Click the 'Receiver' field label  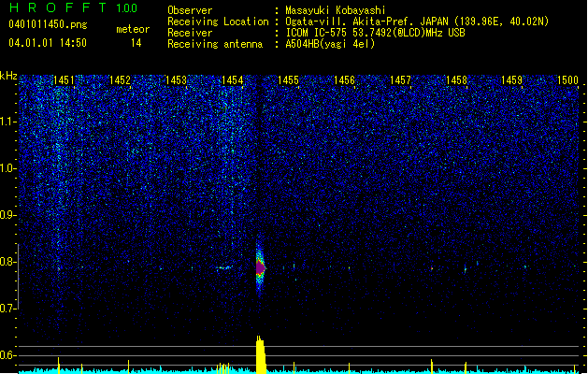pyautogui.click(x=190, y=33)
